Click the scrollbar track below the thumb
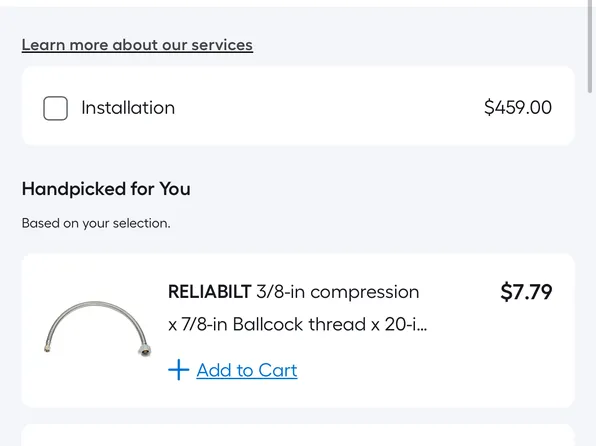The image size is (596, 446). pos(590,266)
